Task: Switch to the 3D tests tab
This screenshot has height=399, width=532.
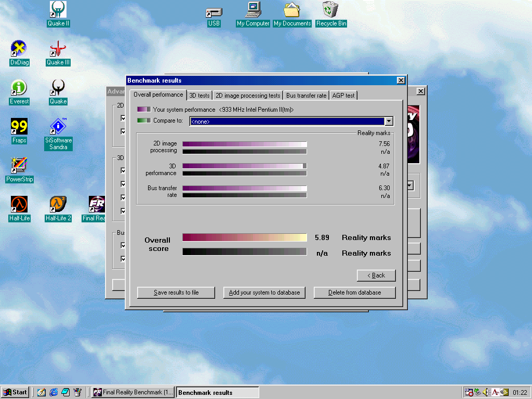Action: (x=199, y=96)
